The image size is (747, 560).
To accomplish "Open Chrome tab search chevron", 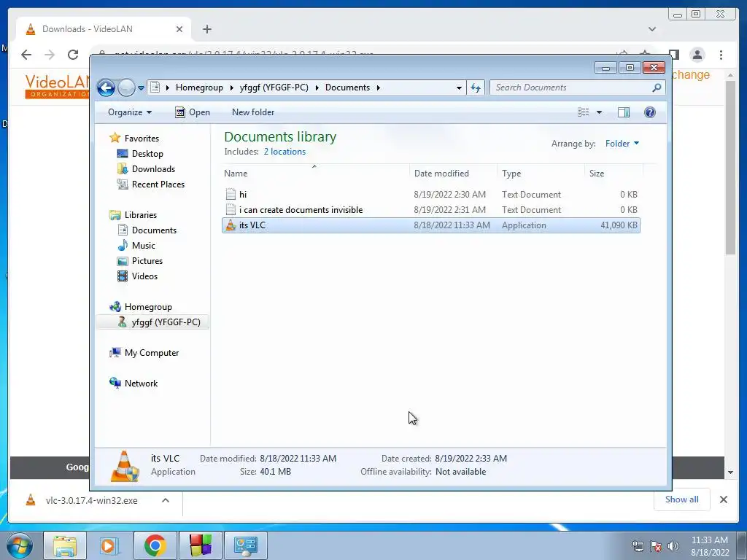I will pyautogui.click(x=652, y=29).
